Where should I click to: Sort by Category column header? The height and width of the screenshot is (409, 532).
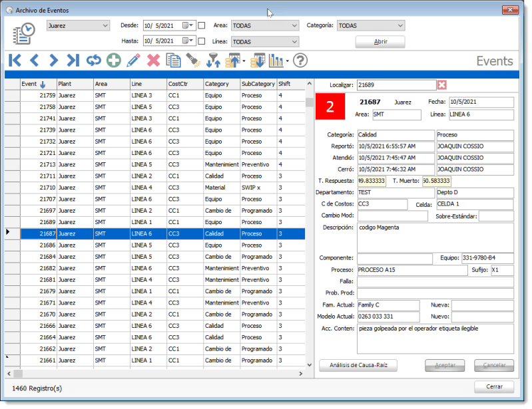(222, 84)
